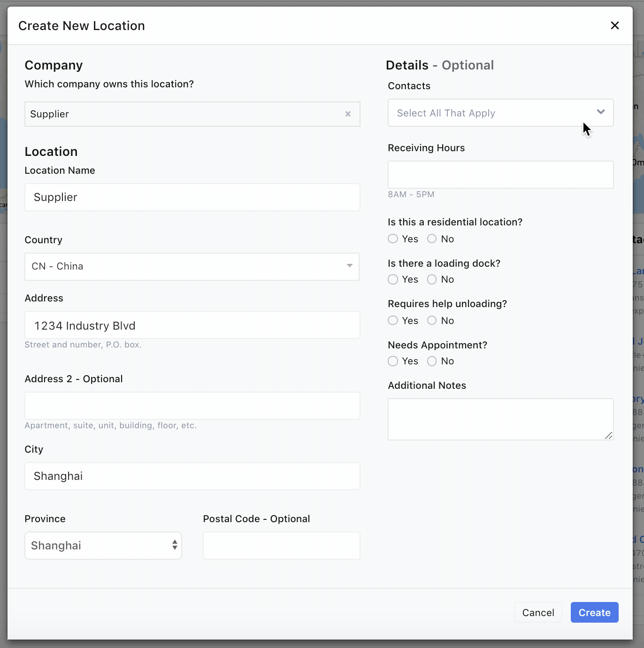Focus the Receiving Hours field
The height and width of the screenshot is (648, 644).
[x=500, y=175]
